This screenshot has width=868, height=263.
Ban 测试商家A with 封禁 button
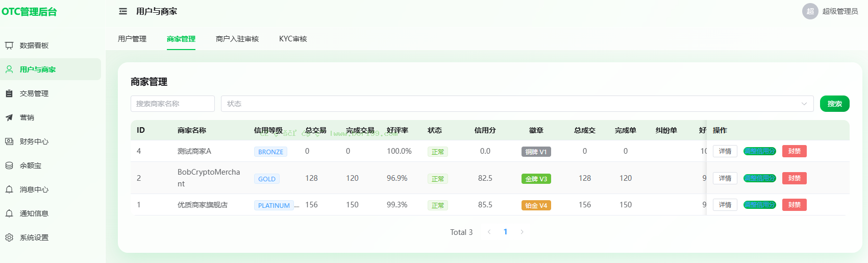tap(795, 151)
